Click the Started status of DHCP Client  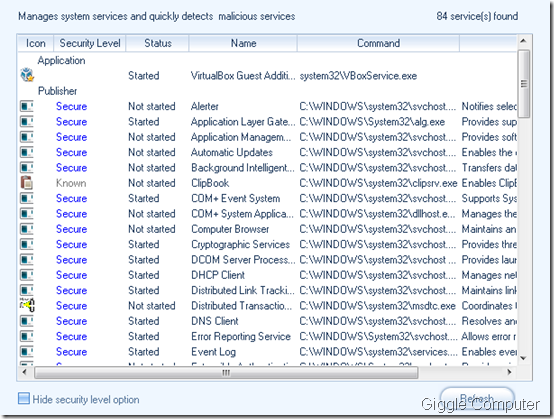tap(143, 275)
